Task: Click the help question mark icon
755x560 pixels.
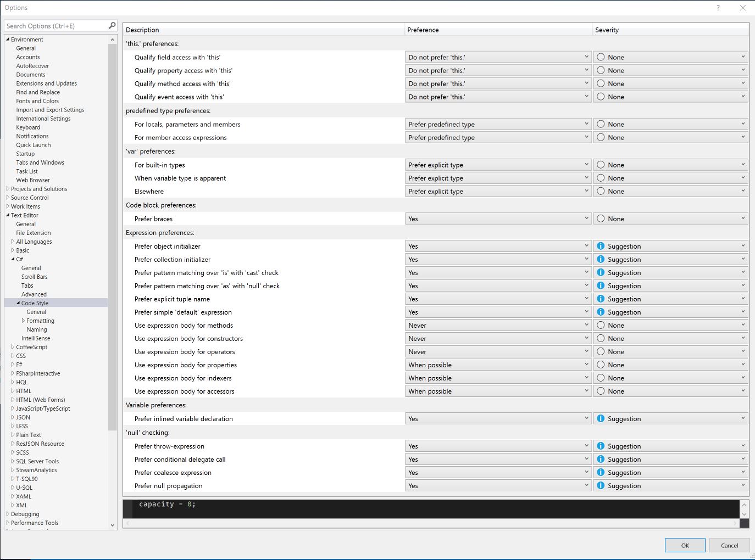Action: click(x=718, y=8)
